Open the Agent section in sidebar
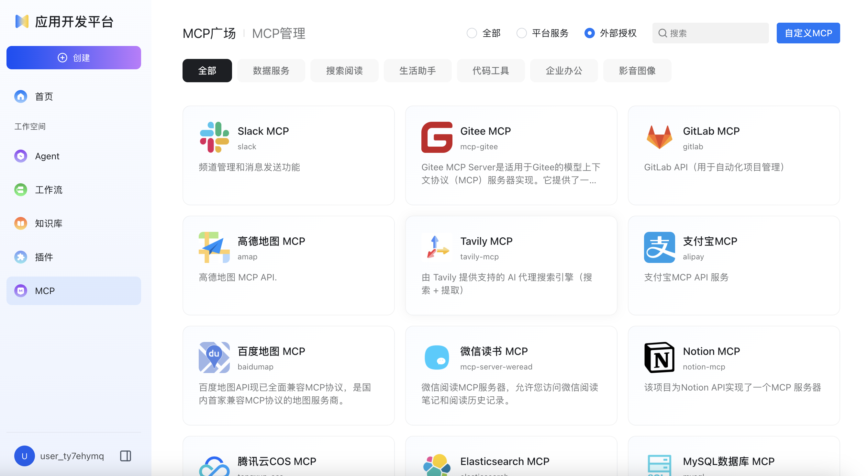The image size is (868, 476). point(47,156)
